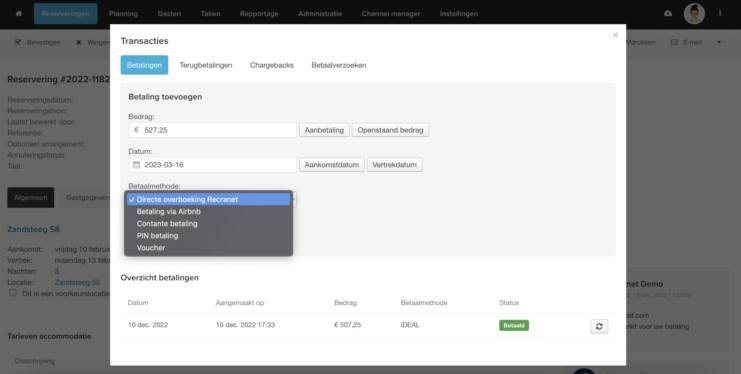Click the Bedrag amount input field
This screenshot has width=741, height=374.
[x=212, y=130]
